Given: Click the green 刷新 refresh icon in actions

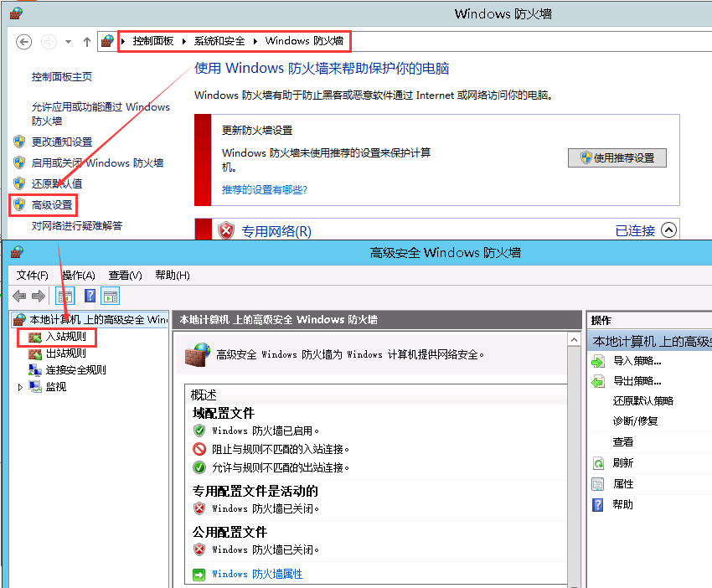Looking at the screenshot, I should [598, 463].
